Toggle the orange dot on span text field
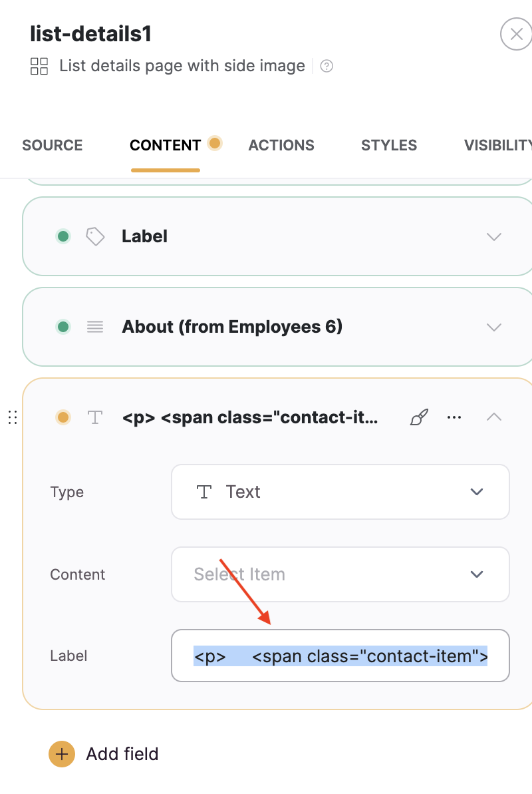The width and height of the screenshot is (532, 794). point(63,417)
